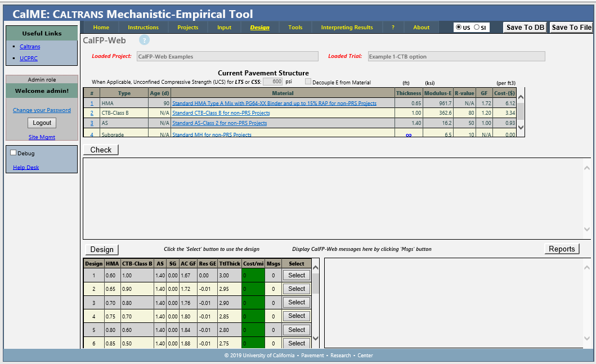Open the Reports button

coord(561,249)
